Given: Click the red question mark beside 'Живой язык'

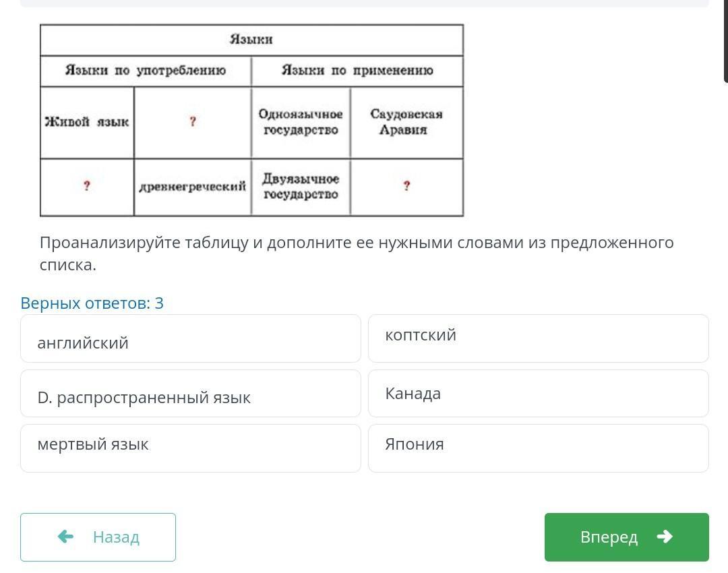Looking at the screenshot, I should (x=193, y=122).
